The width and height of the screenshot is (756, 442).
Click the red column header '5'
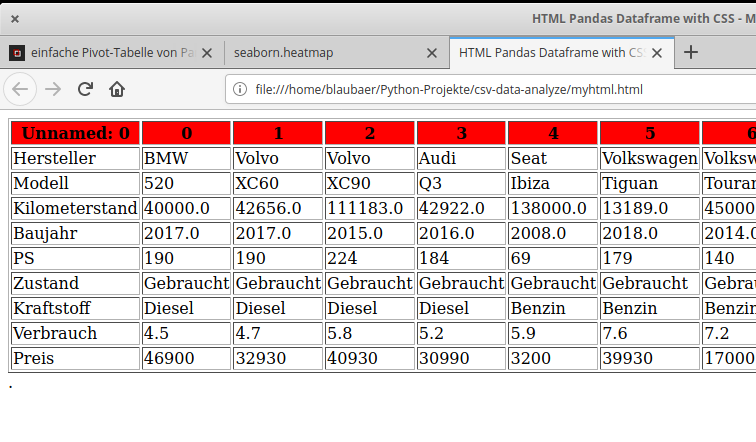click(x=650, y=133)
